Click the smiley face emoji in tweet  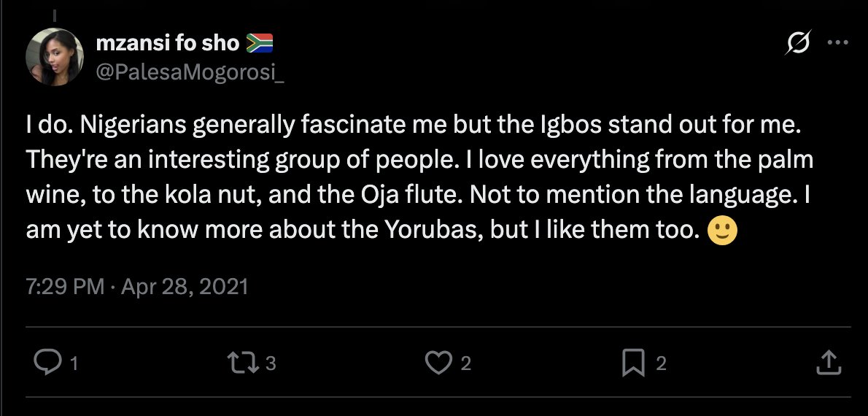(723, 232)
